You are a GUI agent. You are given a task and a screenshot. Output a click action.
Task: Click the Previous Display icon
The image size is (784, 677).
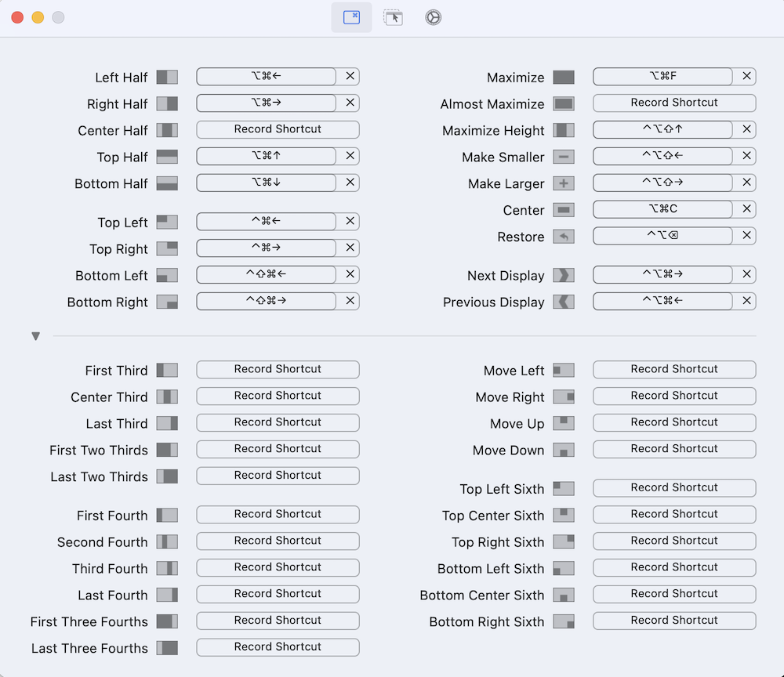pyautogui.click(x=564, y=301)
